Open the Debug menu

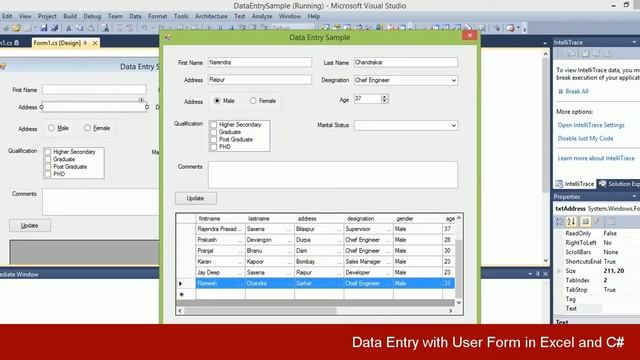pos(92,16)
